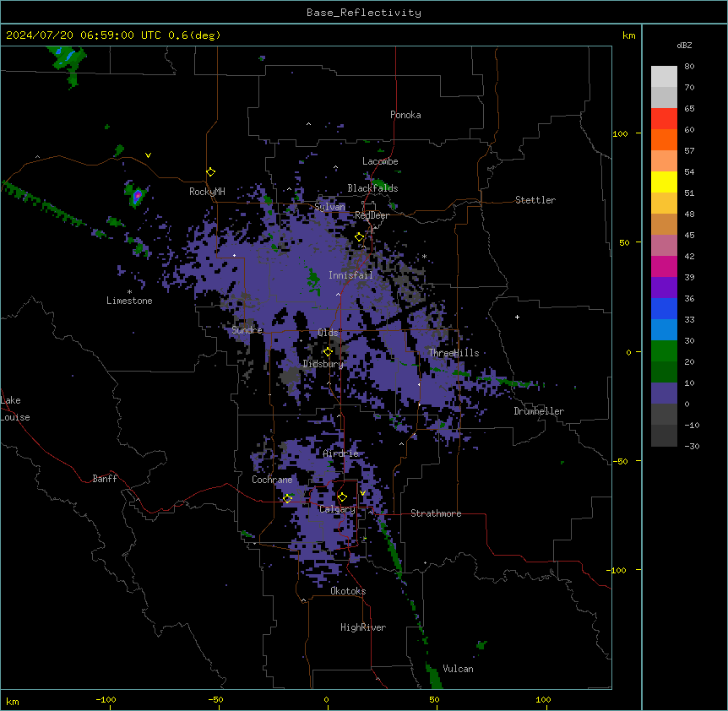Click the Airdrie city label
The height and width of the screenshot is (711, 728).
[x=340, y=453]
